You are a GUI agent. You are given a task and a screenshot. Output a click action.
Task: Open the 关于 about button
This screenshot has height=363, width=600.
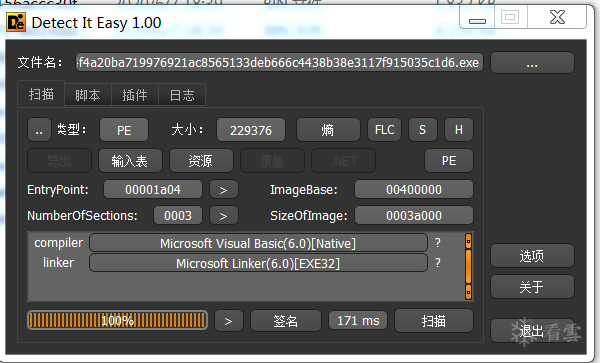coord(532,286)
